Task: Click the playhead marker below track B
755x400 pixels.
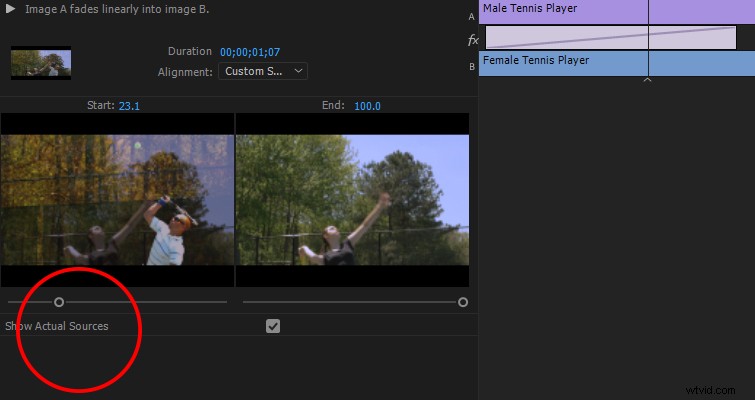Action: [648, 80]
